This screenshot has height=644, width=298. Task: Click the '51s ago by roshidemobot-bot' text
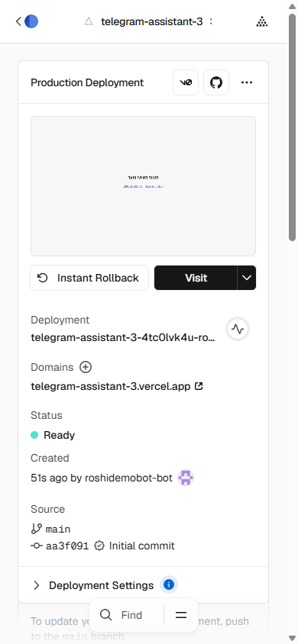102,478
